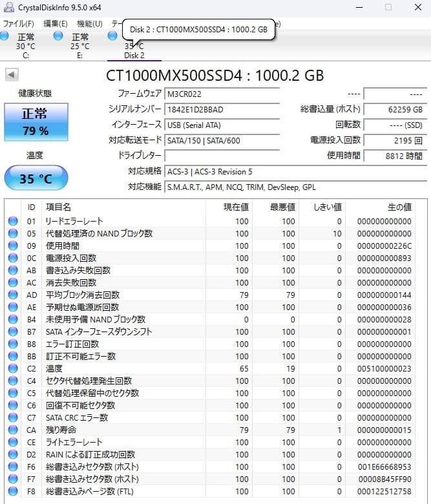Open the 機能(U) menu
This screenshot has height=504, width=431.
[x=90, y=24]
